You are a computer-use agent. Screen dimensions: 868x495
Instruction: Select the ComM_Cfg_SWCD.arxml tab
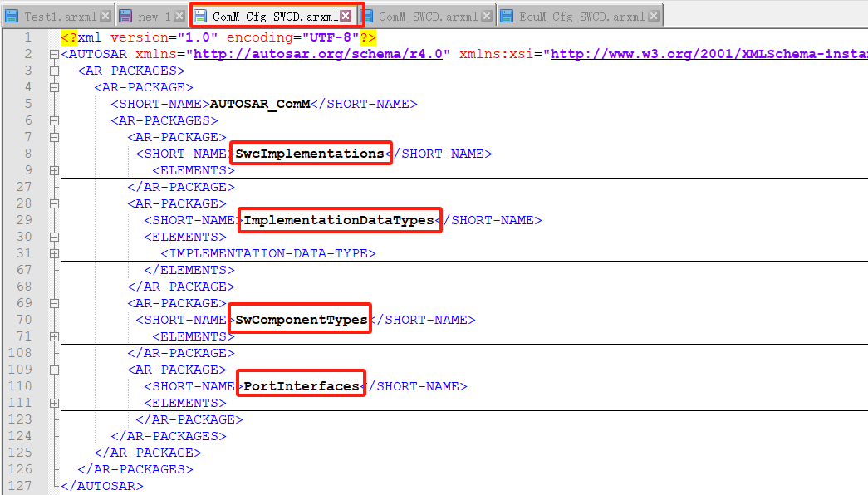pyautogui.click(x=275, y=17)
